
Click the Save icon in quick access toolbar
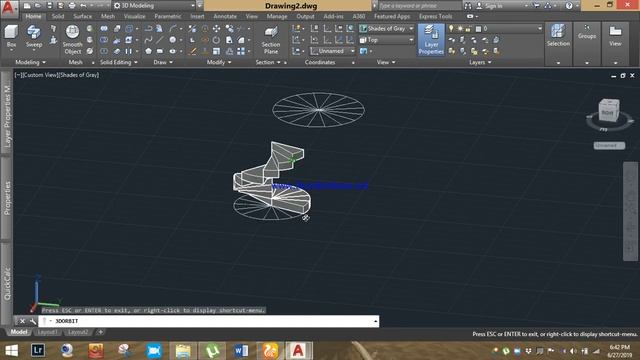(49, 6)
